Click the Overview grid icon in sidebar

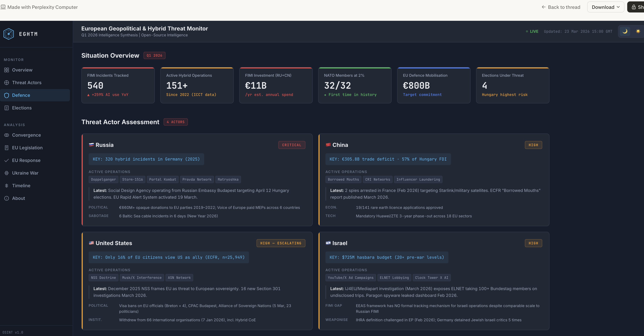click(x=7, y=70)
